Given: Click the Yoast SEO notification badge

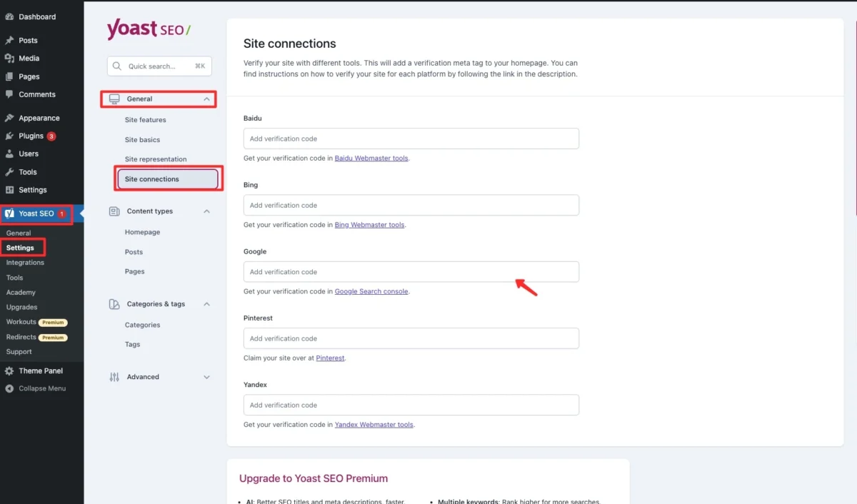Looking at the screenshot, I should click(x=62, y=213).
